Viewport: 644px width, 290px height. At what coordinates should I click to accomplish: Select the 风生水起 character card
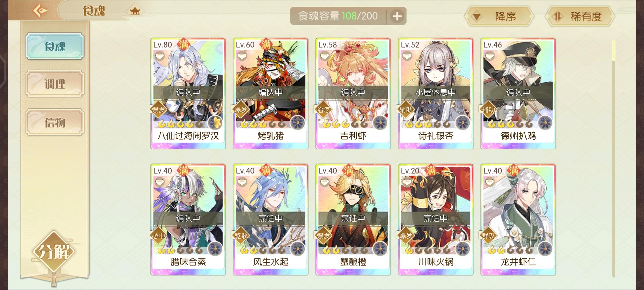[270, 219]
